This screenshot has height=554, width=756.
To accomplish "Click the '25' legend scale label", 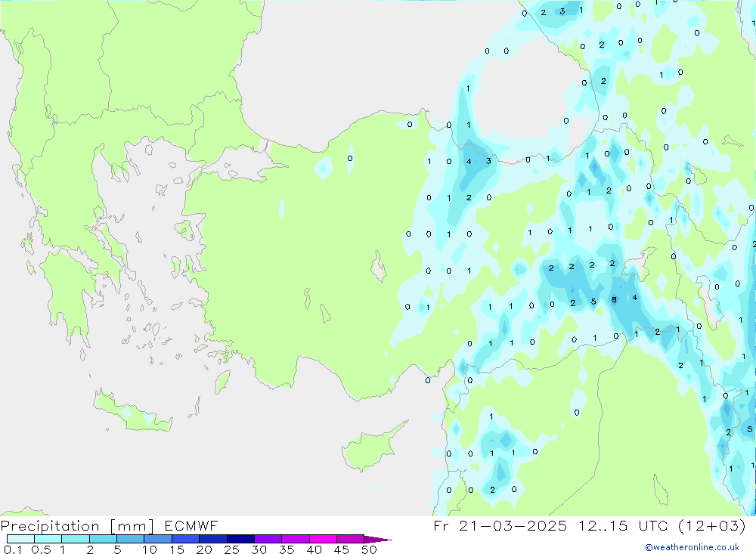I will (x=231, y=549).
